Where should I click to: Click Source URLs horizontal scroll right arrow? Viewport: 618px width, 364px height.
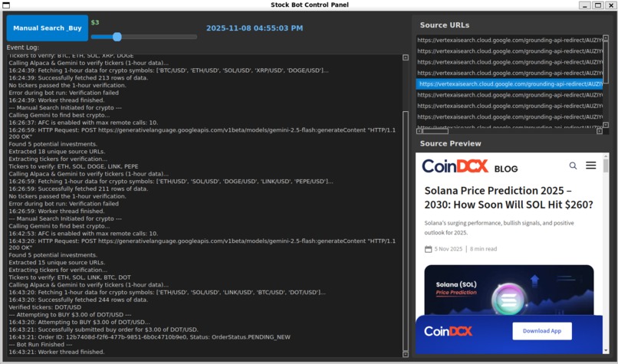pos(600,131)
